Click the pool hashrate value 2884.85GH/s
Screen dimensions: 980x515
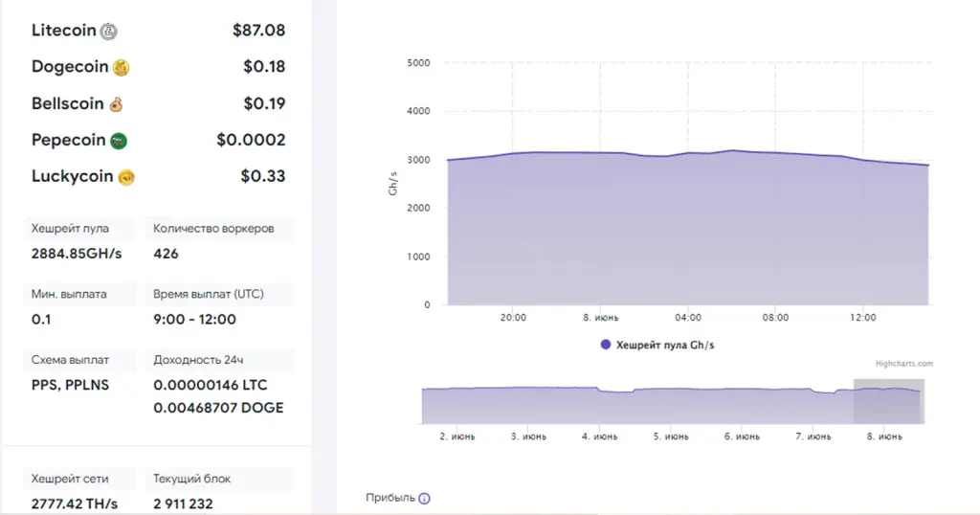pyautogui.click(x=77, y=253)
